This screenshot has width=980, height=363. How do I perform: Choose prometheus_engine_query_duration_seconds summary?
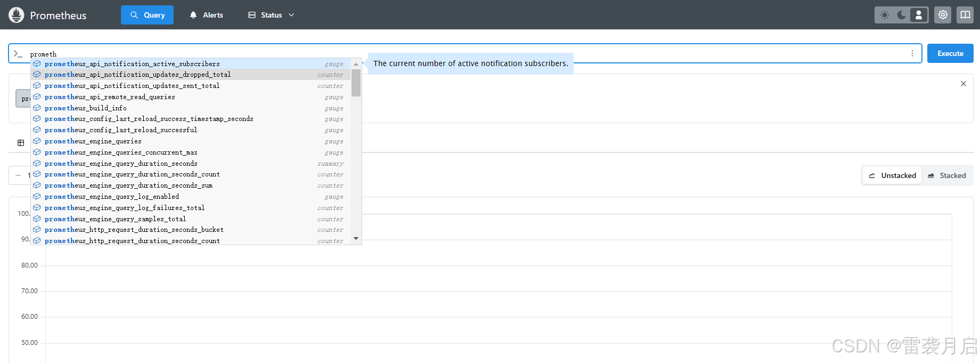click(x=191, y=164)
